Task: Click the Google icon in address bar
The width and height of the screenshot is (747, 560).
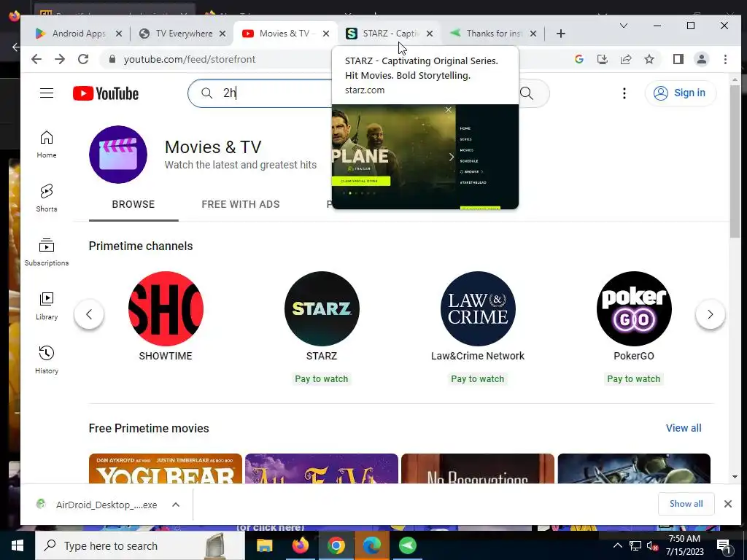Action: click(x=578, y=59)
